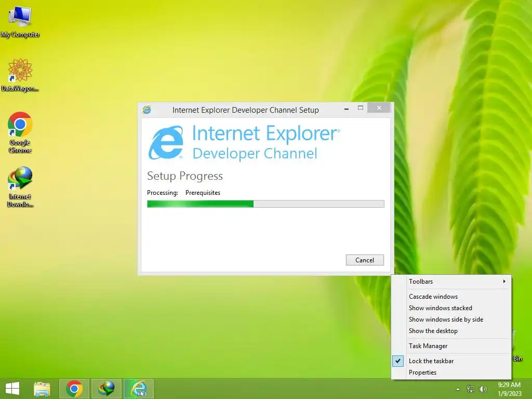Viewport: 532px width, 399px height.
Task: Maximize the Internet Explorer setup window
Action: tap(361, 108)
